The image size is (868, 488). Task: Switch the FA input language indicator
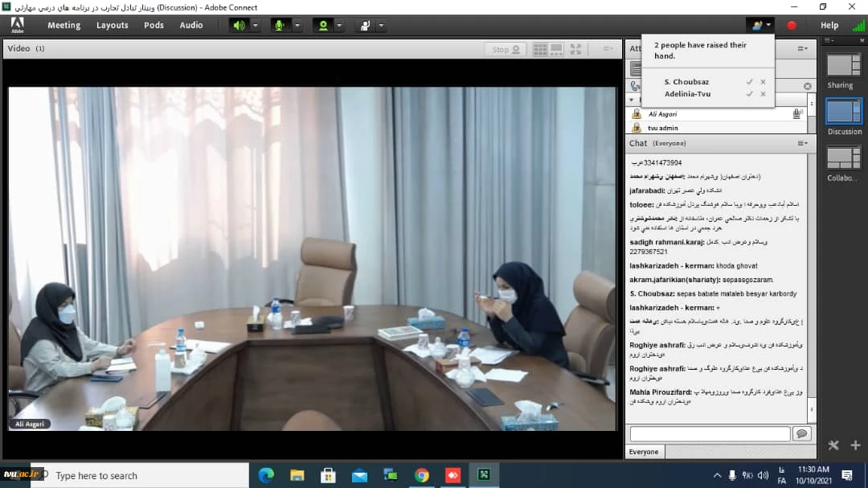pyautogui.click(x=782, y=475)
